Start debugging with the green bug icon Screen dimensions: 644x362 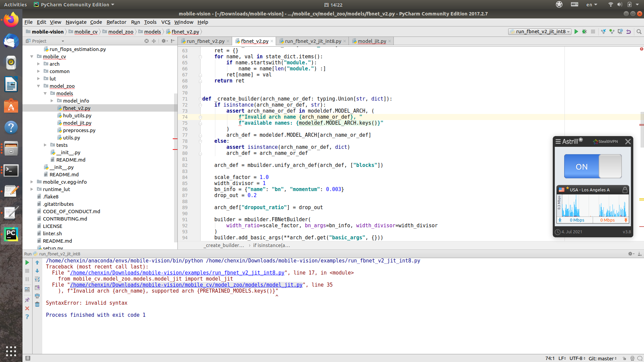(x=585, y=32)
